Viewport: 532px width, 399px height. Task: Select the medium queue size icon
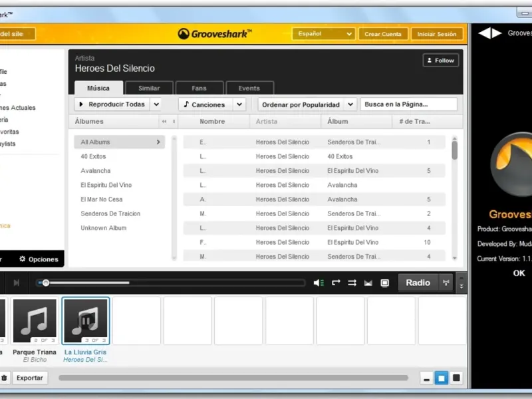click(x=442, y=378)
